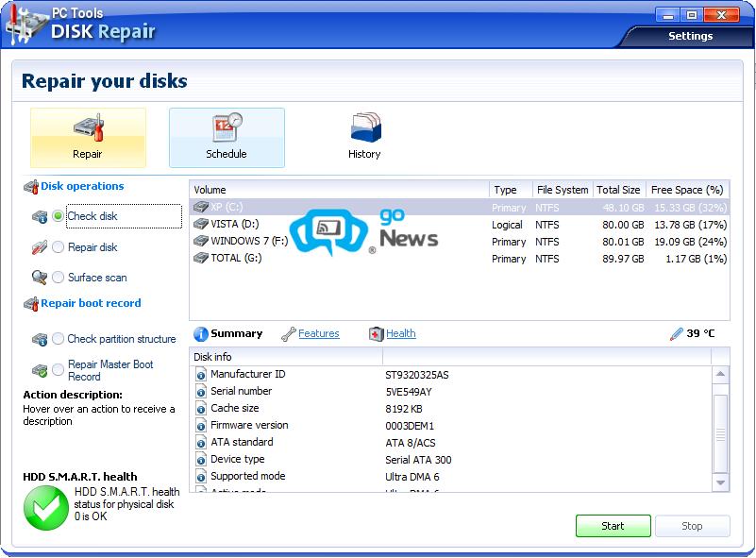Click the Features wrench icon
Screen dimensions: 756x558
288,333
